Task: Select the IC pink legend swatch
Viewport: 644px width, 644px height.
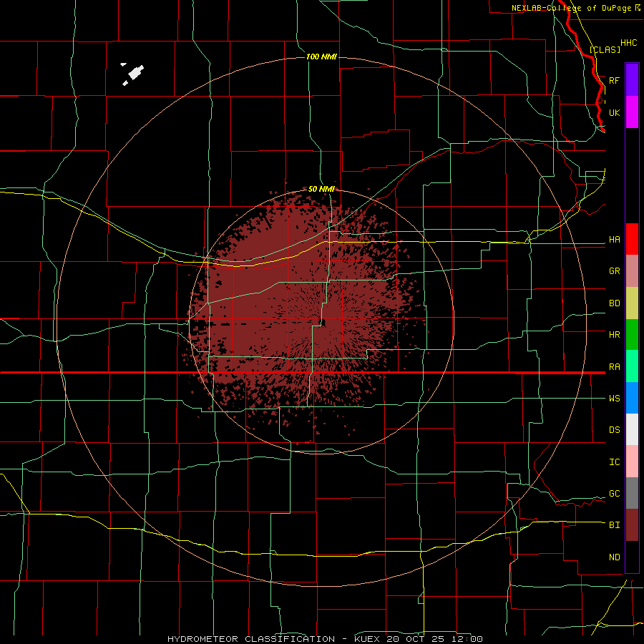Action: click(632, 462)
